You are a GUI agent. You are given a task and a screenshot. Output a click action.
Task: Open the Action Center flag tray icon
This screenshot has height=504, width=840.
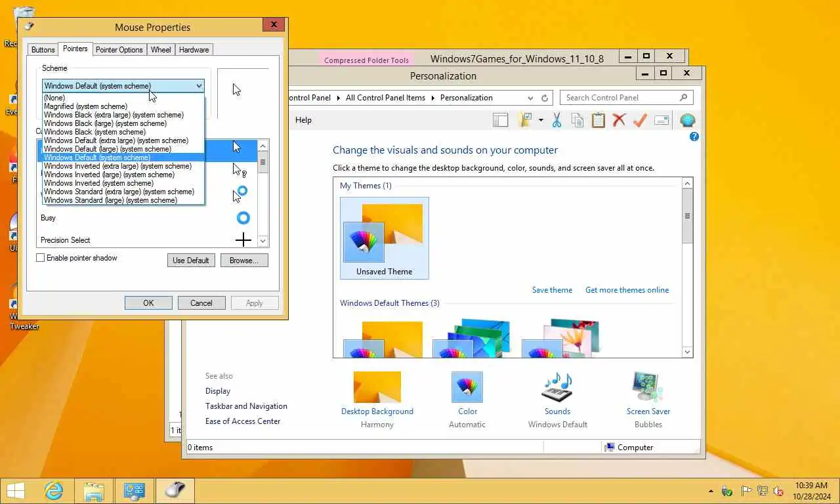746,491
